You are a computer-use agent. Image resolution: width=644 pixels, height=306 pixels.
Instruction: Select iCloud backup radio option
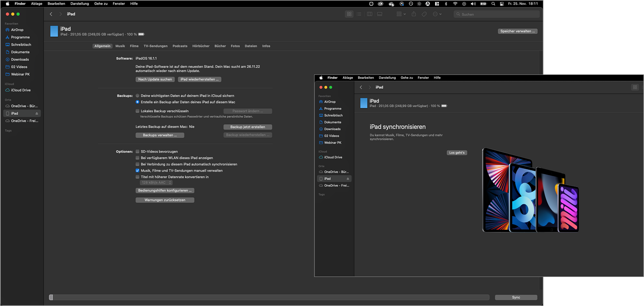click(x=138, y=96)
